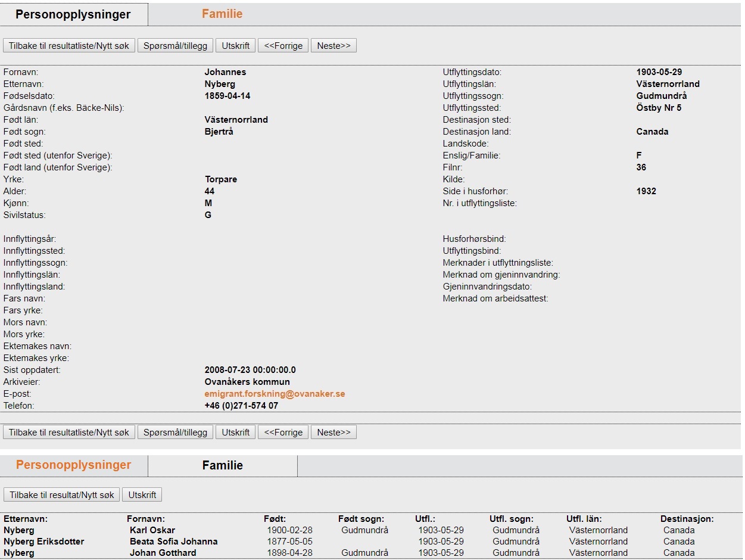745x560 pixels.
Task: Go to next record with top Neste>>
Action: [333, 45]
